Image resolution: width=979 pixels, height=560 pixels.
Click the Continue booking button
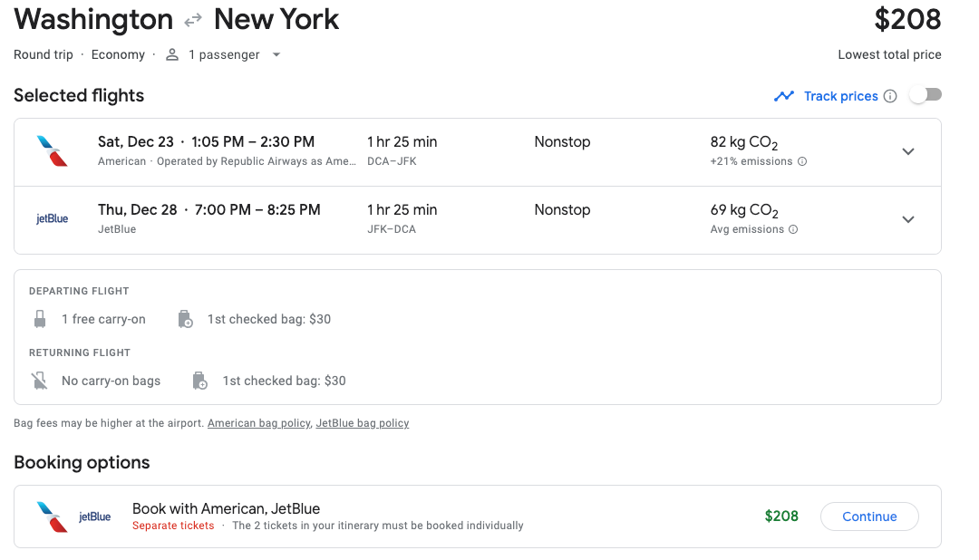(x=868, y=517)
